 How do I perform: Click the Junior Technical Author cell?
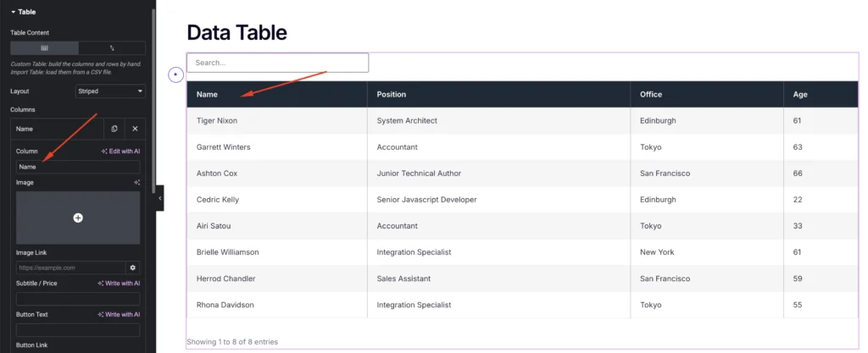click(x=498, y=174)
